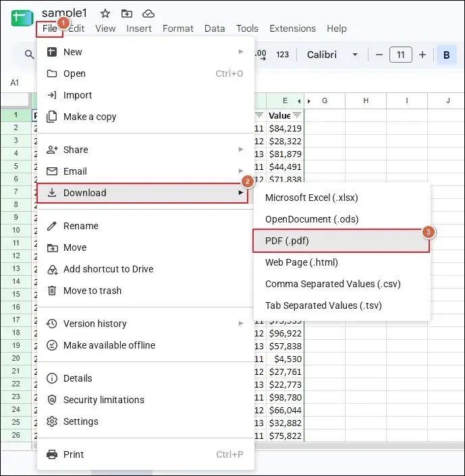The width and height of the screenshot is (465, 476).
Task: Expand the Version history submenu
Action: point(146,324)
